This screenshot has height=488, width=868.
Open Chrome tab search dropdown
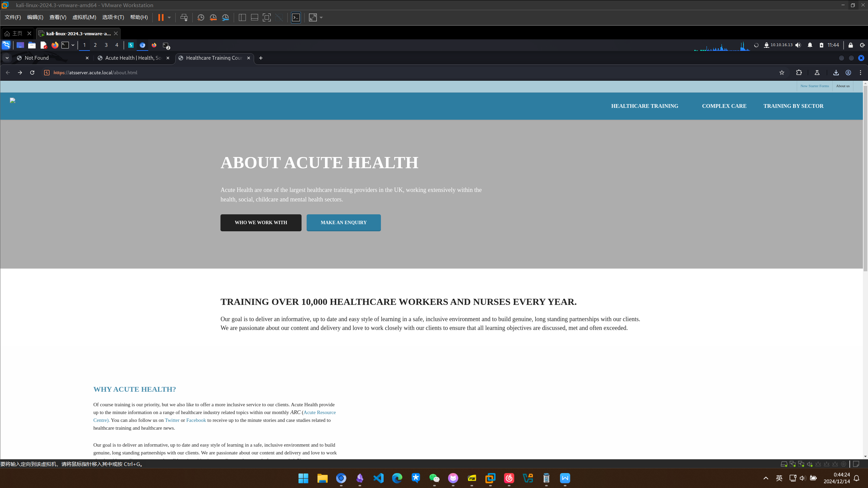click(x=7, y=58)
